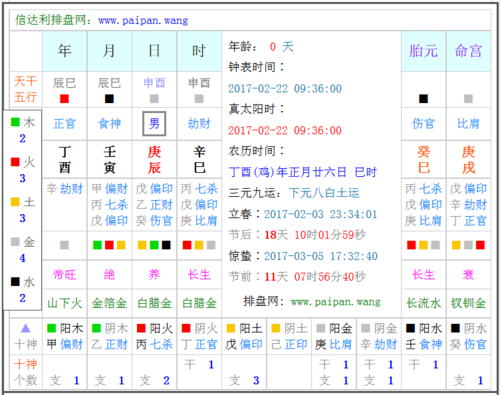500x395 pixels.
Task: Click the black square under 辰巳 in the 月 column
Action: (x=109, y=99)
